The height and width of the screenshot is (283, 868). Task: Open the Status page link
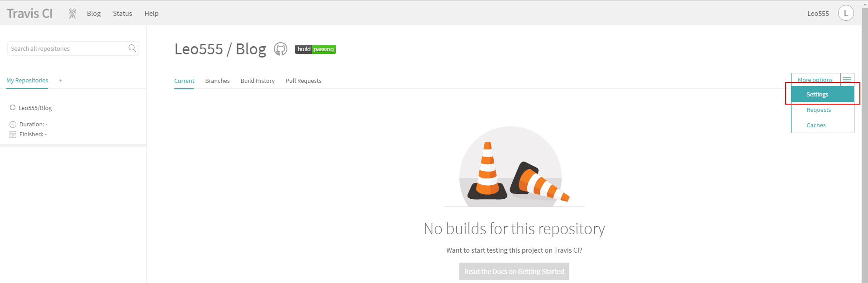pos(122,14)
